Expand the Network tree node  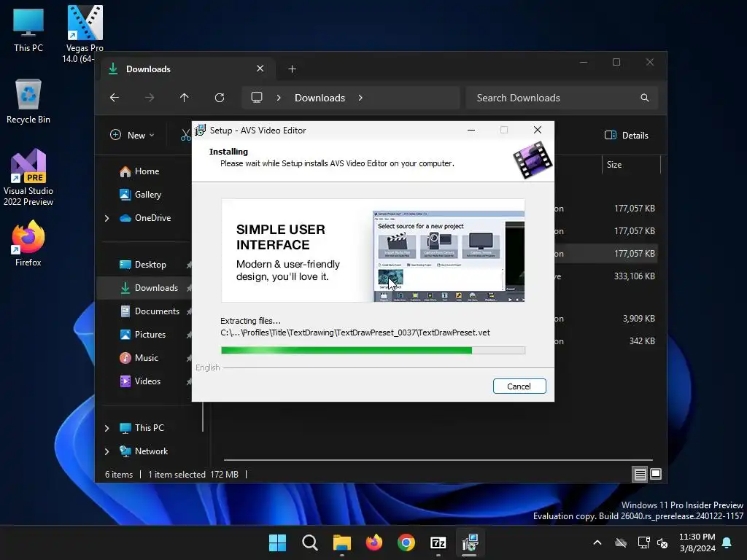[107, 451]
